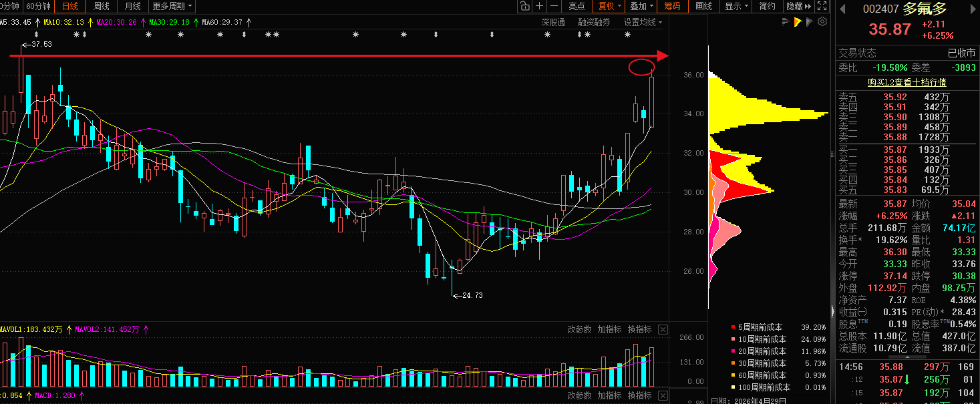Open the 复权 dropdown
The image size is (980, 404).
coord(609,6)
